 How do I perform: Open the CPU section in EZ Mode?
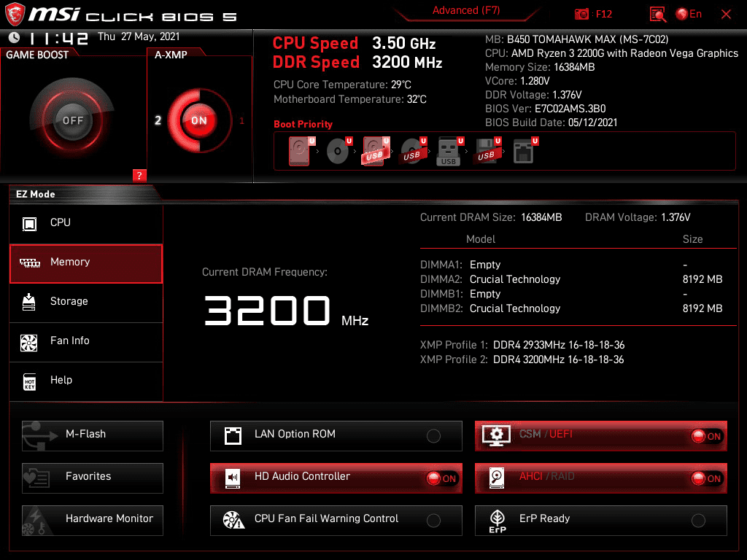tap(86, 223)
